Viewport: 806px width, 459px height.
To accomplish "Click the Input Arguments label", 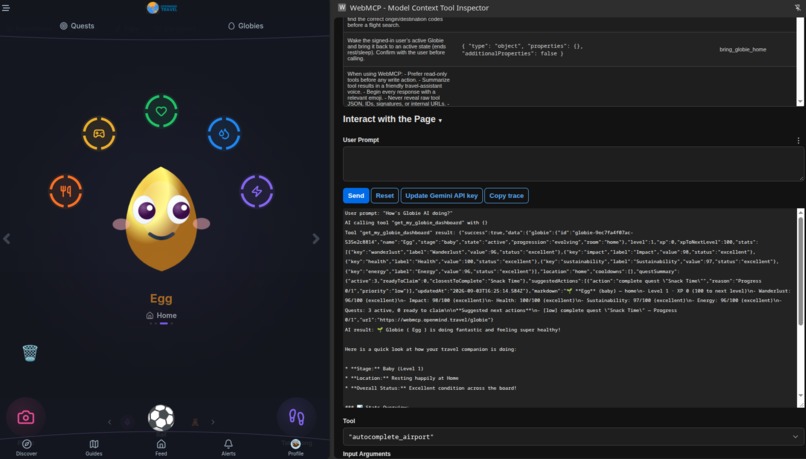I will pos(367,454).
